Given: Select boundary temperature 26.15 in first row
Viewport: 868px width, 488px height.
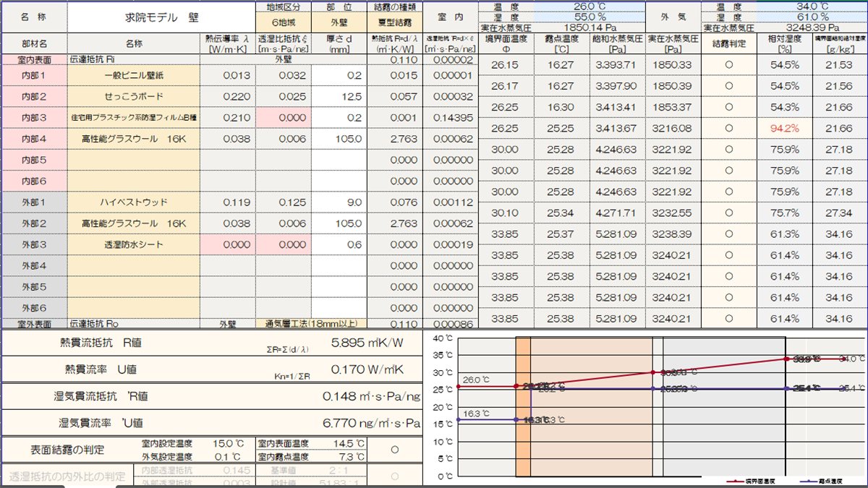Looking at the screenshot, I should point(506,65).
